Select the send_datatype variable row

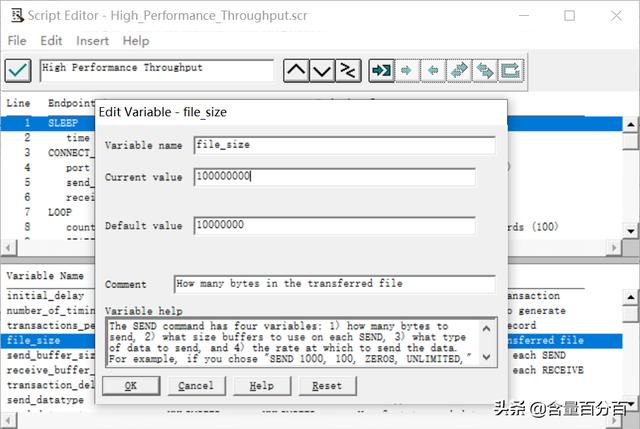[x=45, y=400]
